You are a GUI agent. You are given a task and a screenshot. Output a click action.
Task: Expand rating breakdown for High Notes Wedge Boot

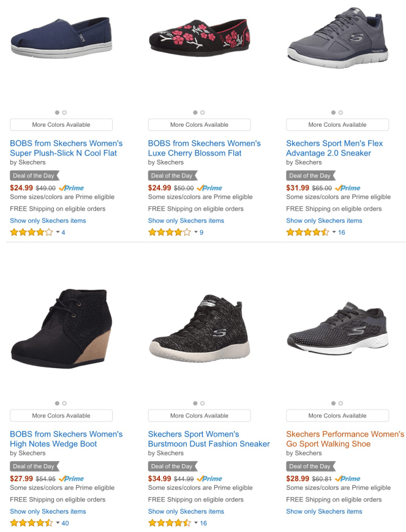[x=58, y=523]
